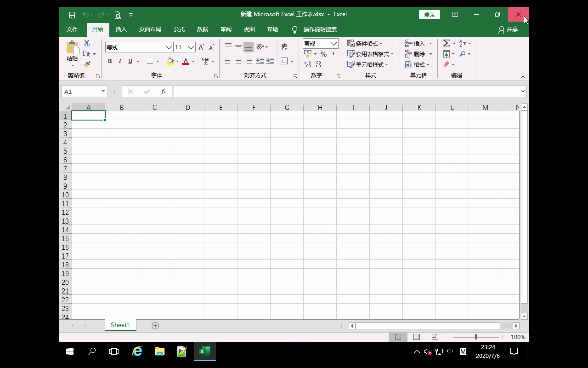The image size is (588, 368).
Task: Click the 登录 sign-in button
Action: click(429, 14)
